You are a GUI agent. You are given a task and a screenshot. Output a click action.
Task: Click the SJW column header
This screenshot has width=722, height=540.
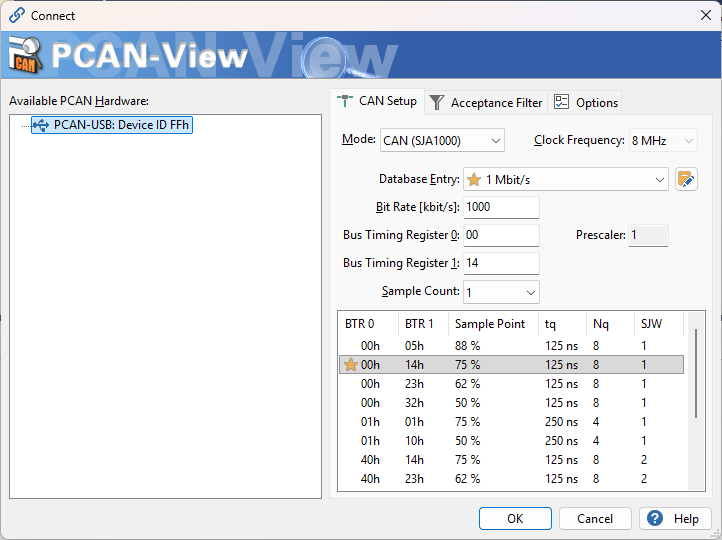pyautogui.click(x=659, y=324)
